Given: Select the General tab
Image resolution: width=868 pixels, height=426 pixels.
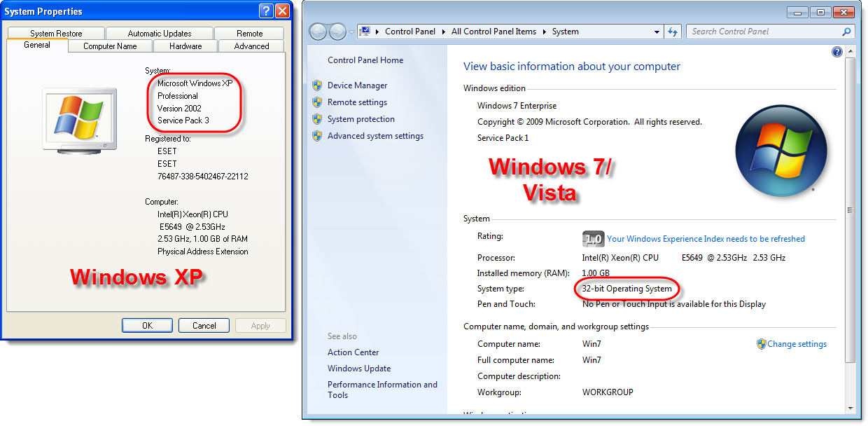Looking at the screenshot, I should pos(37,45).
